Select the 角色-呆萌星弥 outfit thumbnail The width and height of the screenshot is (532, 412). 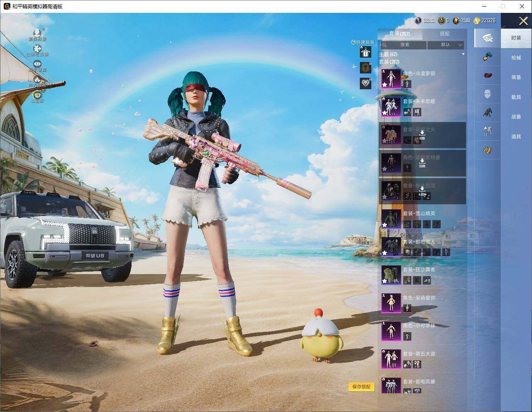[x=391, y=303]
